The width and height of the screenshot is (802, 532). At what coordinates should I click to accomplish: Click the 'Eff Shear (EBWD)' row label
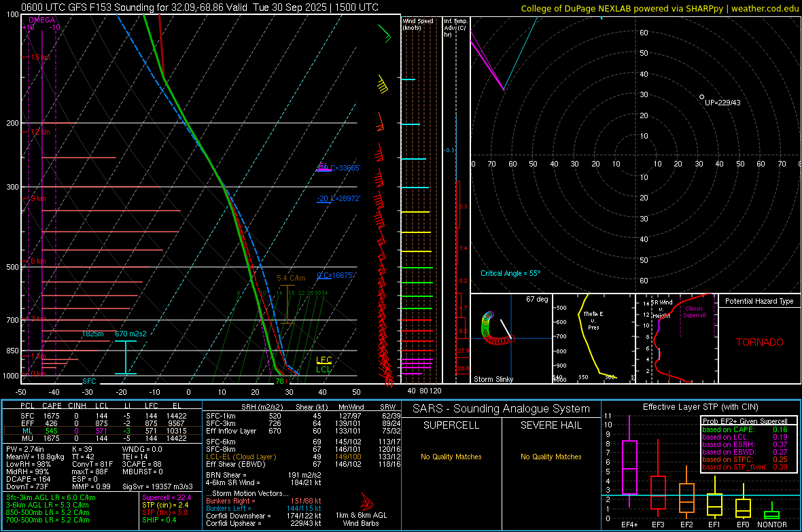click(x=235, y=464)
